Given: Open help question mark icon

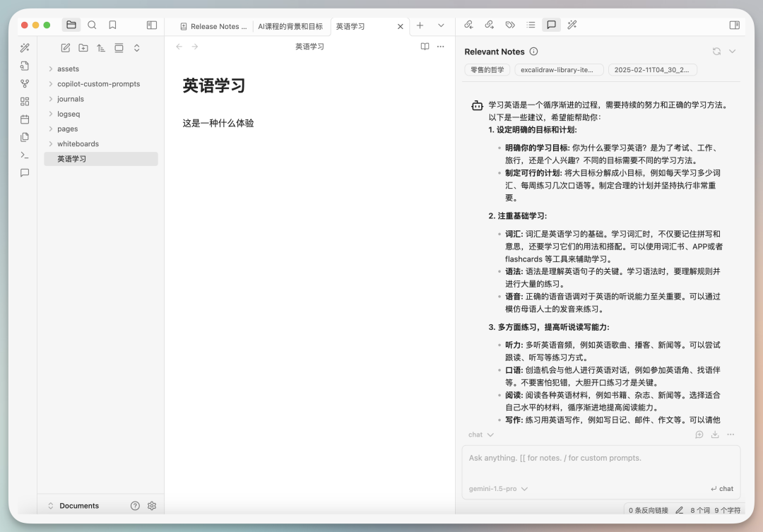Looking at the screenshot, I should click(x=135, y=506).
